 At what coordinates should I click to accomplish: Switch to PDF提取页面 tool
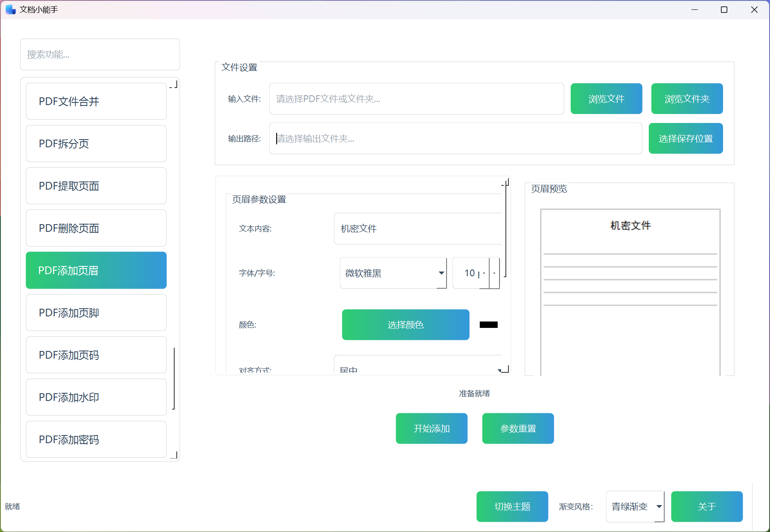tap(96, 186)
